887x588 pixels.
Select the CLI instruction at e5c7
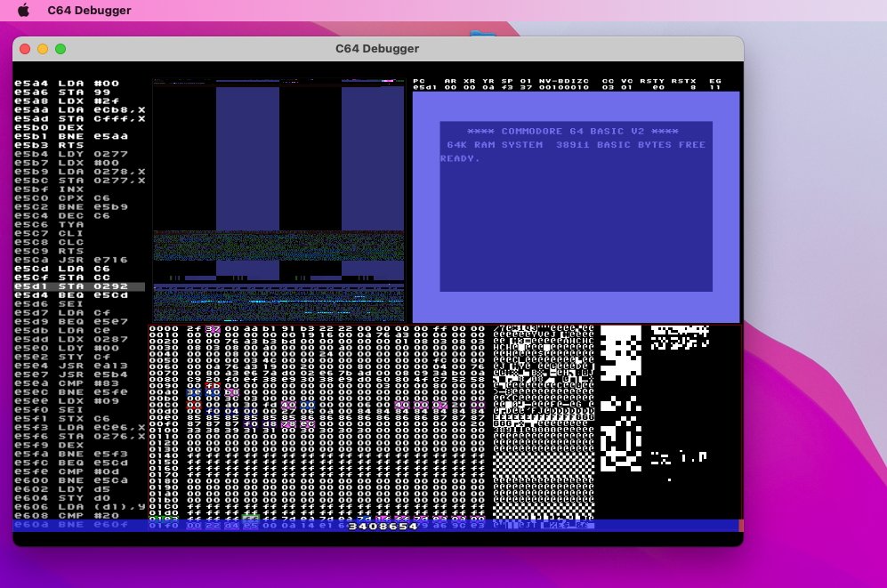coord(49,233)
